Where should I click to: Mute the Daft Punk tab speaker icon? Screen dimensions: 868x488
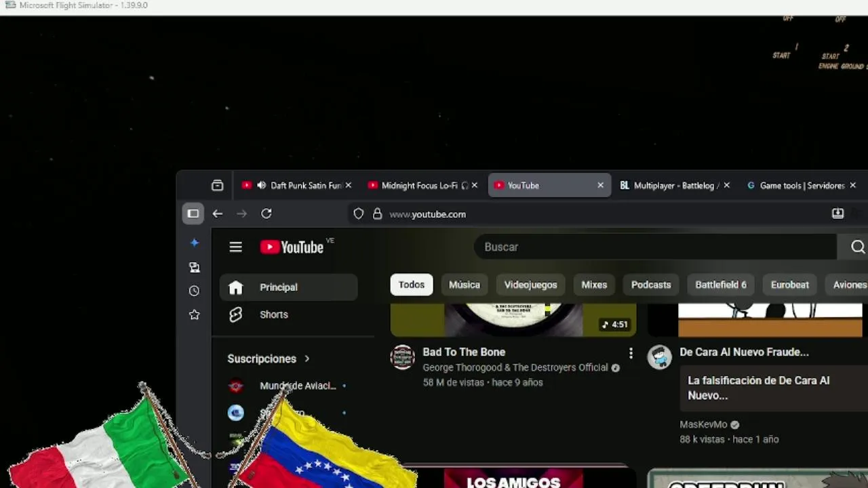261,186
